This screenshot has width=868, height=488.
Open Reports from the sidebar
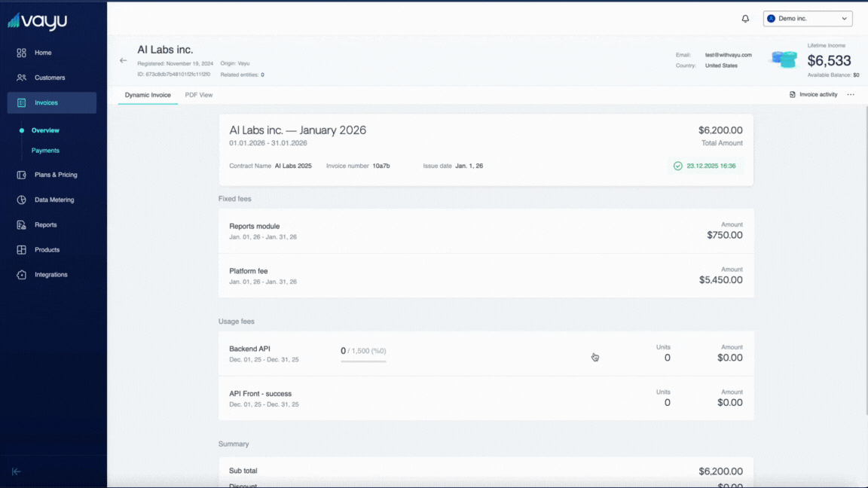(45, 224)
